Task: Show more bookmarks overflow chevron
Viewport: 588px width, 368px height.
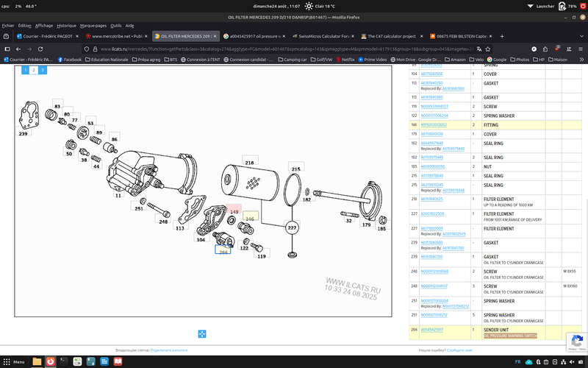Action: [581, 60]
